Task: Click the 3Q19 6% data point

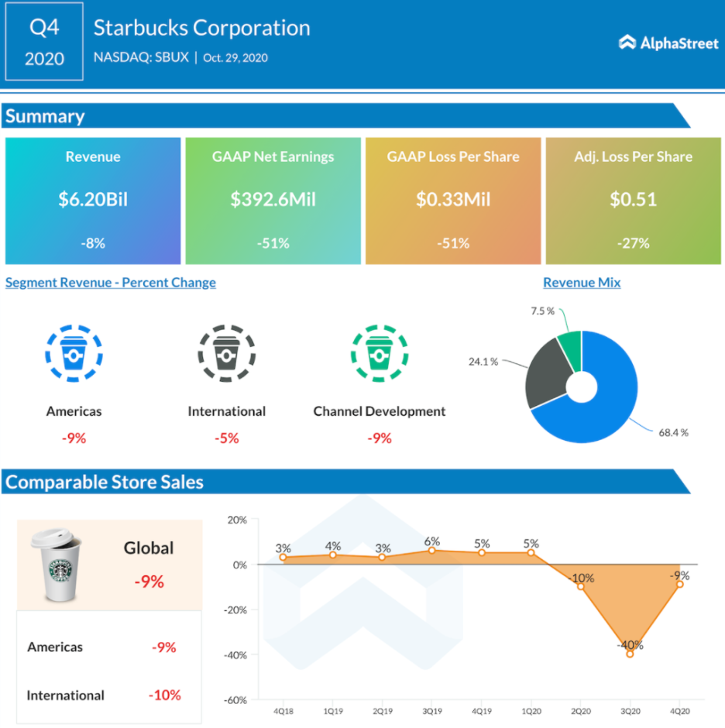Action: coord(432,551)
